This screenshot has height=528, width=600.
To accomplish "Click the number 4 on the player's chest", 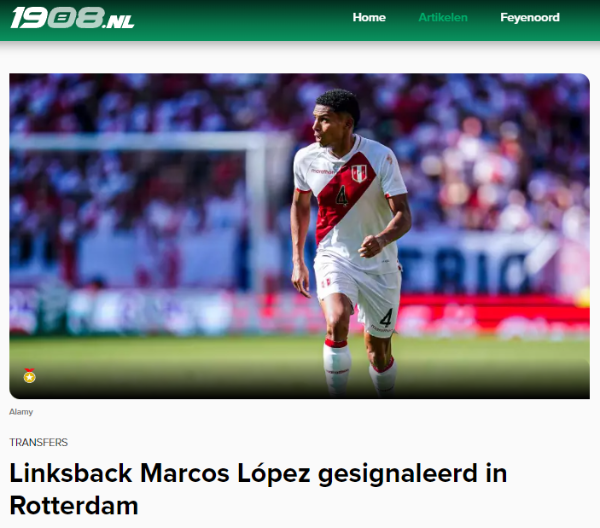I will click(342, 196).
